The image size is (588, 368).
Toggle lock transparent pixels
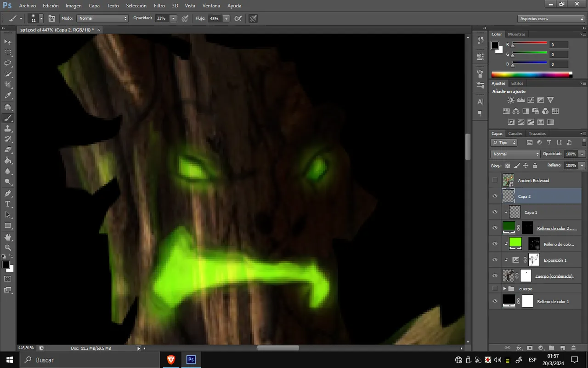[x=508, y=166]
